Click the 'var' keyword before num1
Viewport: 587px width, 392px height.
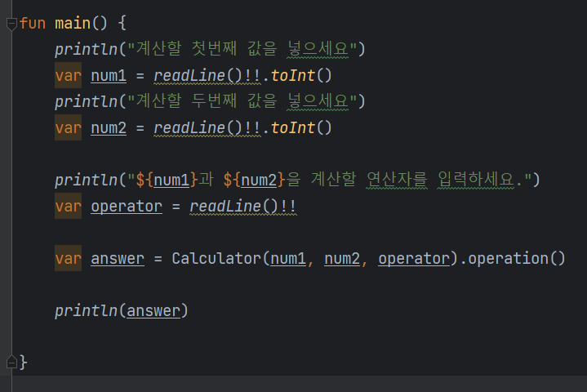click(x=68, y=76)
